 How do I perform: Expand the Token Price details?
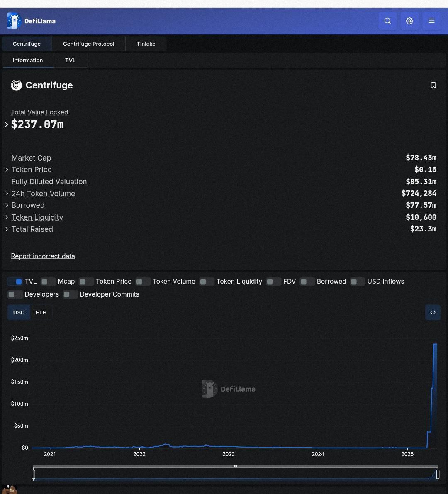[x=7, y=170]
